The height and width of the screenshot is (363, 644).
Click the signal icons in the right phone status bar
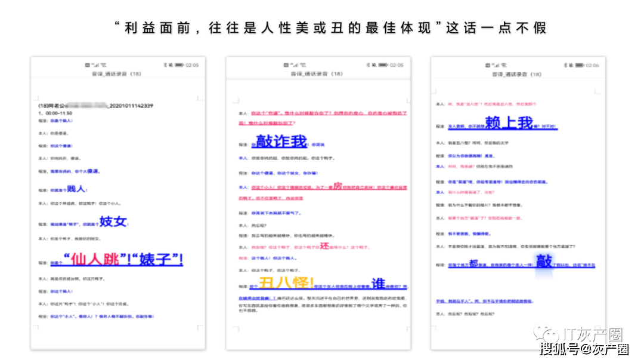496,65
